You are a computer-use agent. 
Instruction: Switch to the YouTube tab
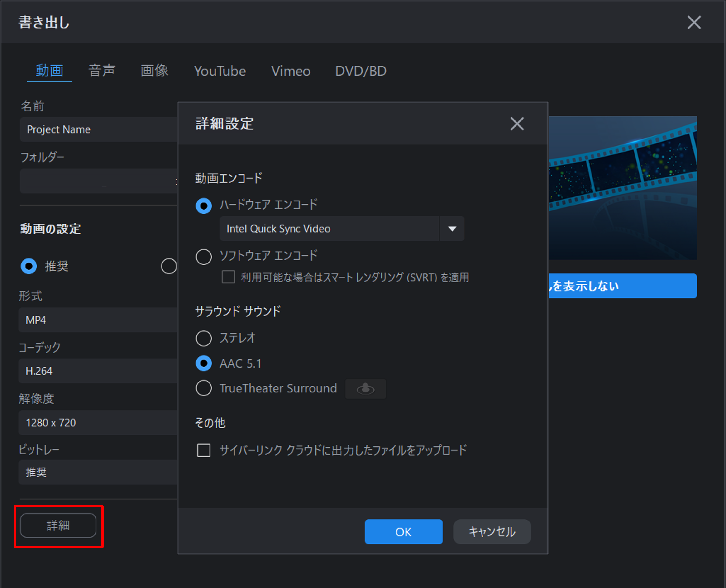(220, 71)
